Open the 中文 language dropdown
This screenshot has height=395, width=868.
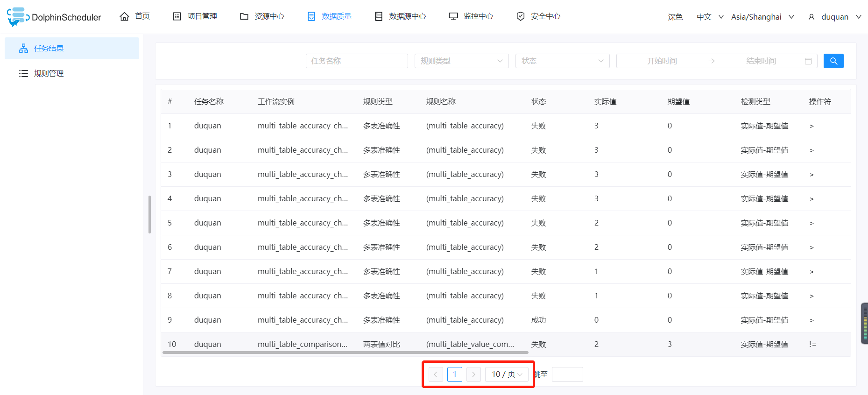tap(710, 17)
